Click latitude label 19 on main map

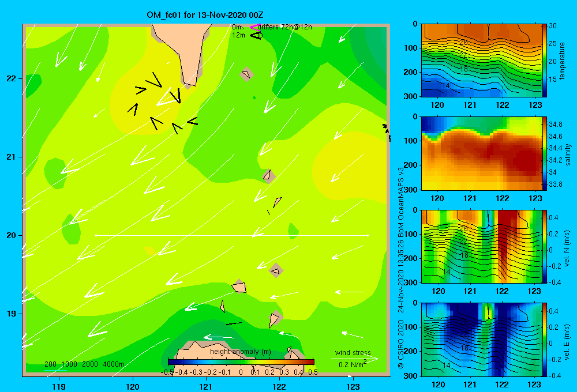(11, 314)
